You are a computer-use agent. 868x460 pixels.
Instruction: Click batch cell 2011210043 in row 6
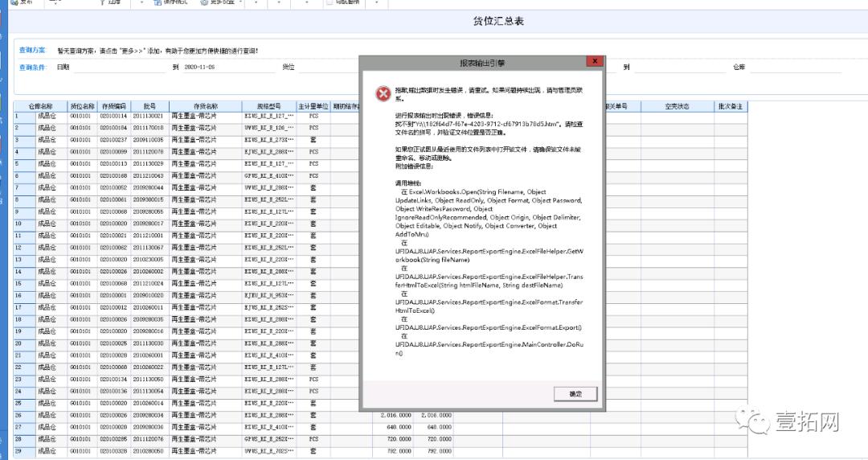click(149, 176)
